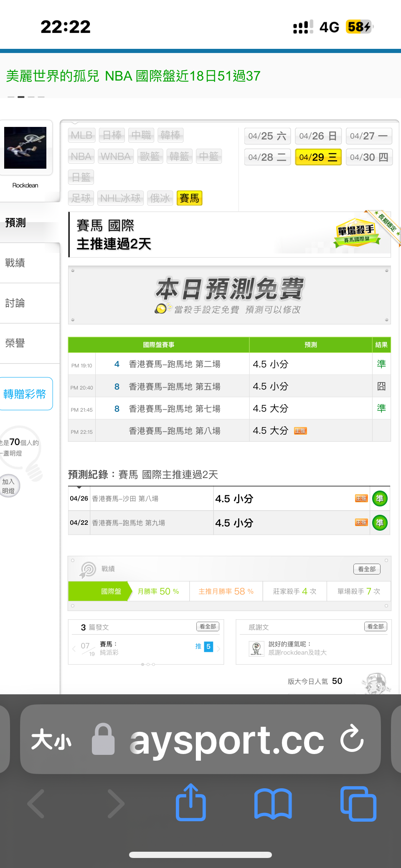Tap the thank-you post avatar icon
The height and width of the screenshot is (868, 401).
tap(256, 648)
